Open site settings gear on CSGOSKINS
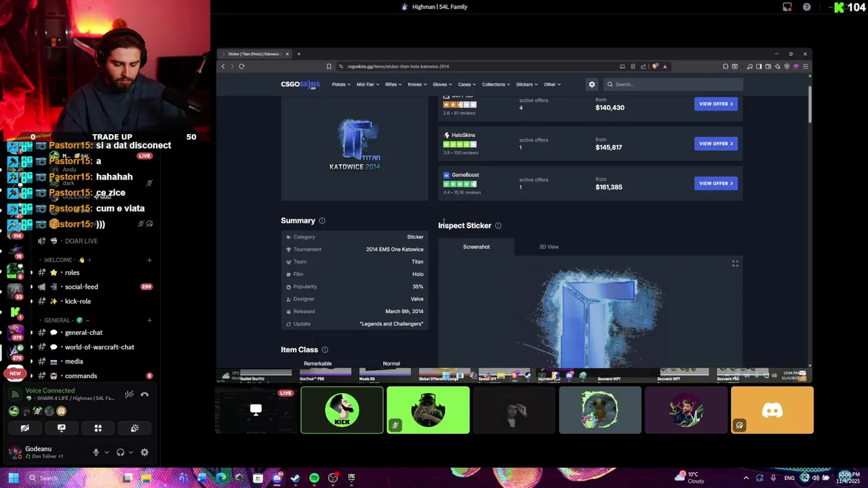 pos(591,84)
